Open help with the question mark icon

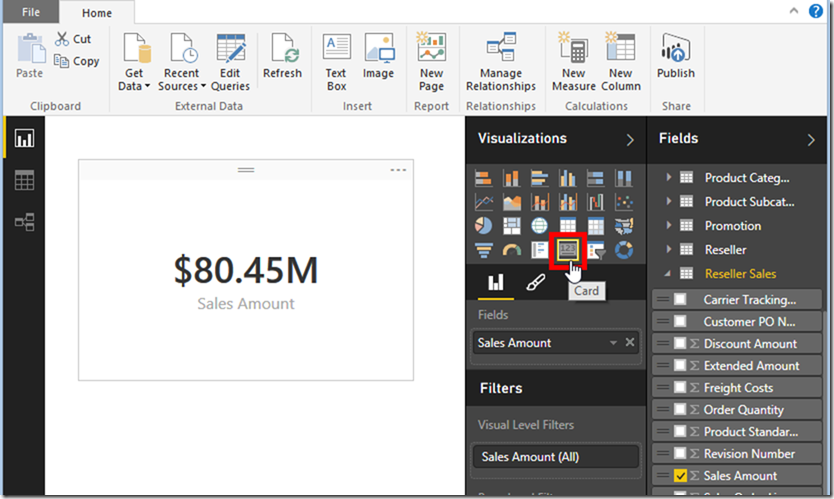(815, 11)
